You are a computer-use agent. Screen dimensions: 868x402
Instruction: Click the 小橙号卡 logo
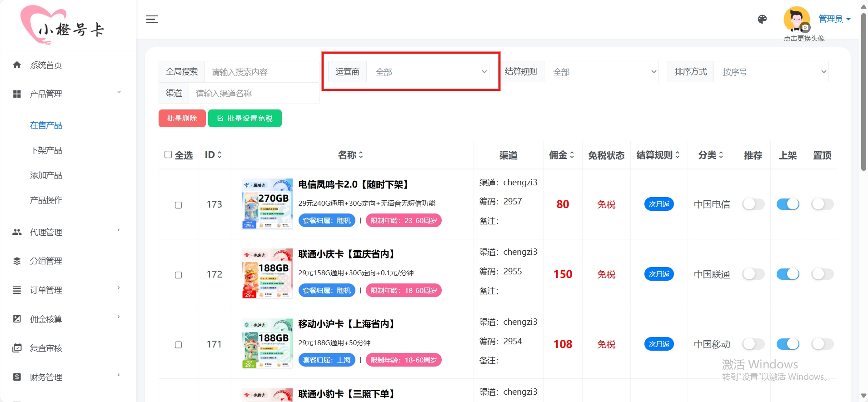click(x=63, y=25)
